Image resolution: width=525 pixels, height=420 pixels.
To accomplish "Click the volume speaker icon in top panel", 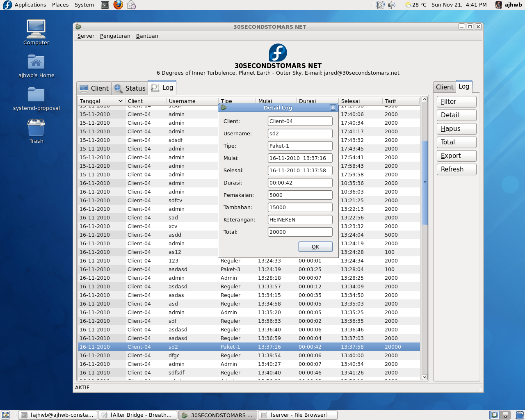I will coord(392,5).
